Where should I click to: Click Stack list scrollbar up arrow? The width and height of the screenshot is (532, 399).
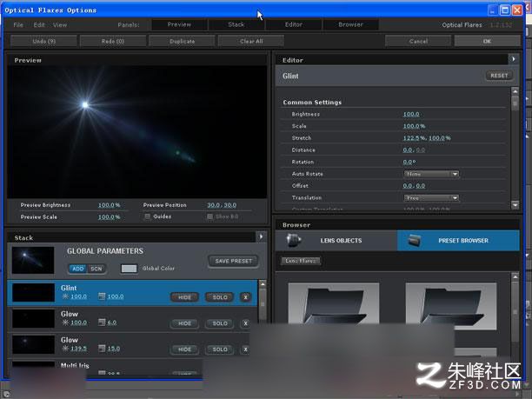(263, 284)
